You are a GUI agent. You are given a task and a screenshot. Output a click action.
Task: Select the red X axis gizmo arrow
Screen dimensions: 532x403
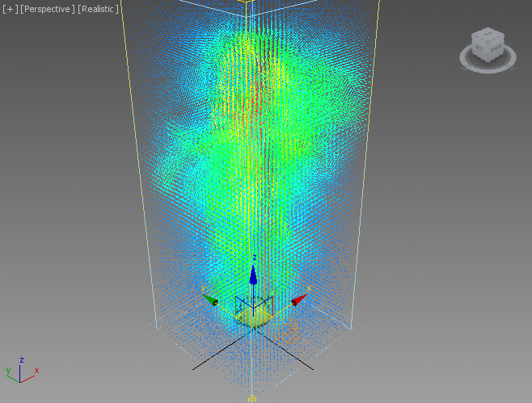(x=299, y=300)
